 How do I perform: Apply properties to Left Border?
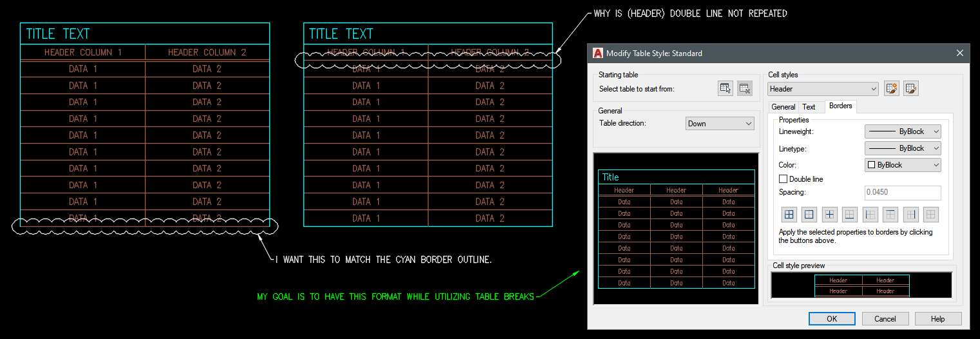click(870, 215)
